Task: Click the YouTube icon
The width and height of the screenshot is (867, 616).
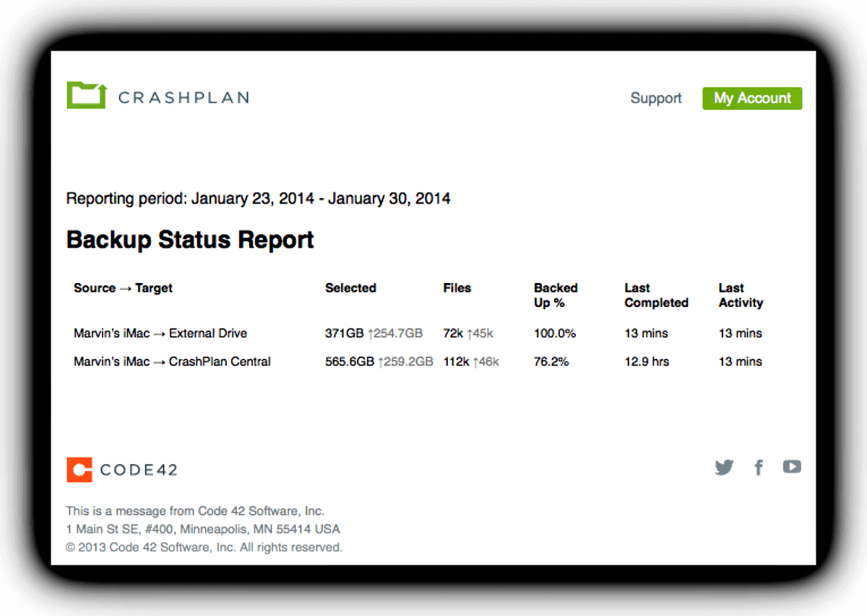Action: [792, 467]
